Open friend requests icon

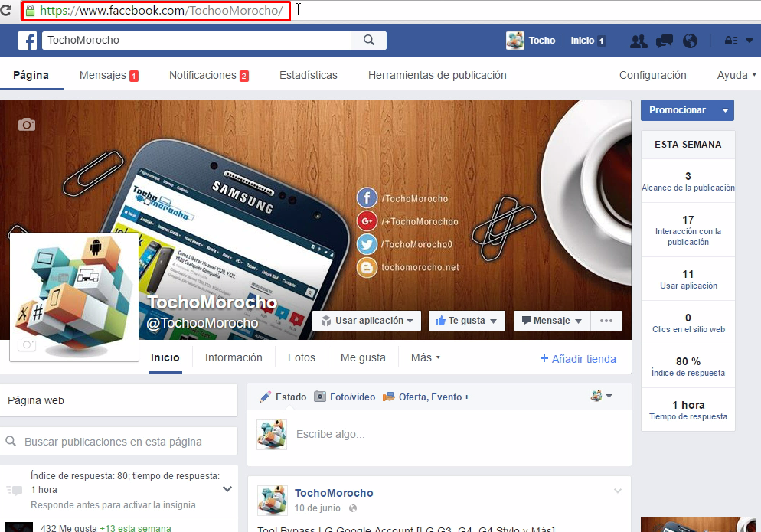[639, 41]
